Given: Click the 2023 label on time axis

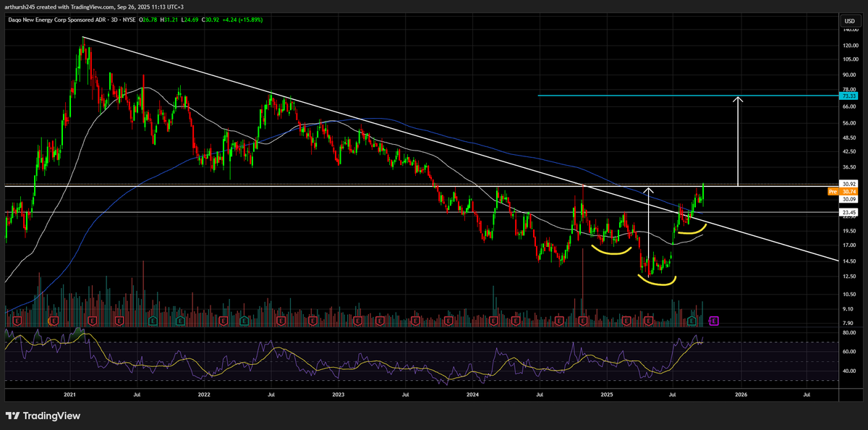Looking at the screenshot, I should [339, 396].
